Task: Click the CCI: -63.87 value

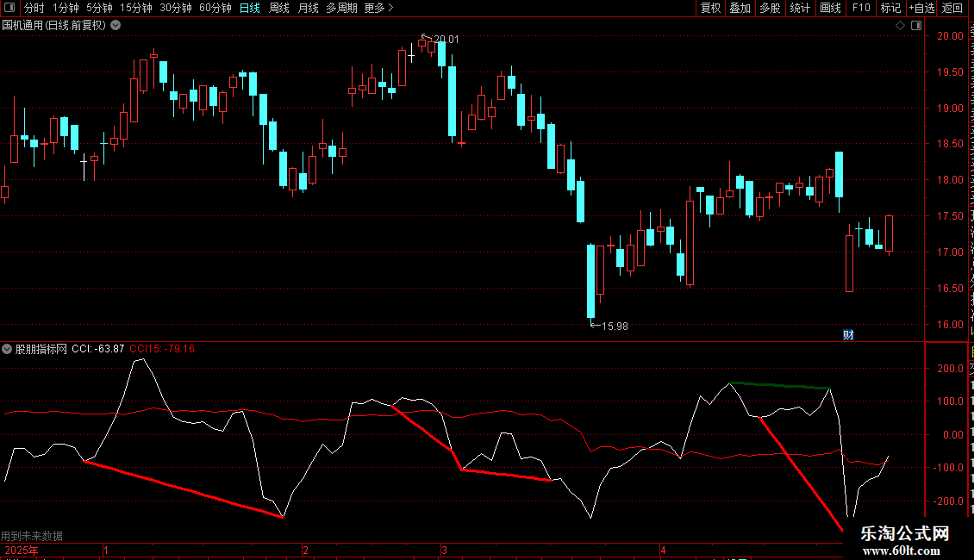Action: click(98, 349)
